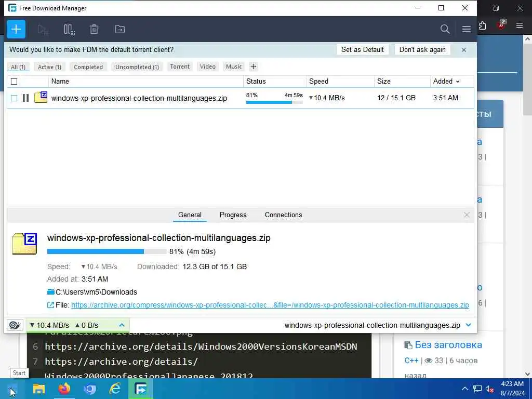Click the KoreanMSDN URL line in browser
The height and width of the screenshot is (399, 532).
click(201, 347)
